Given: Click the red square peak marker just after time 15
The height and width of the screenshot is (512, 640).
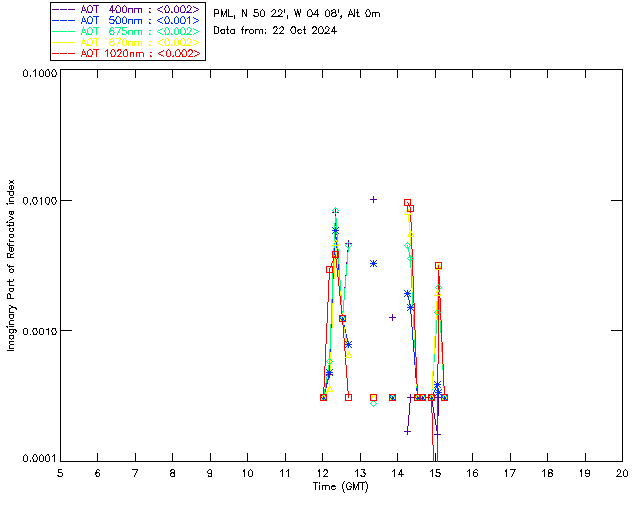Looking at the screenshot, I should (x=438, y=266).
